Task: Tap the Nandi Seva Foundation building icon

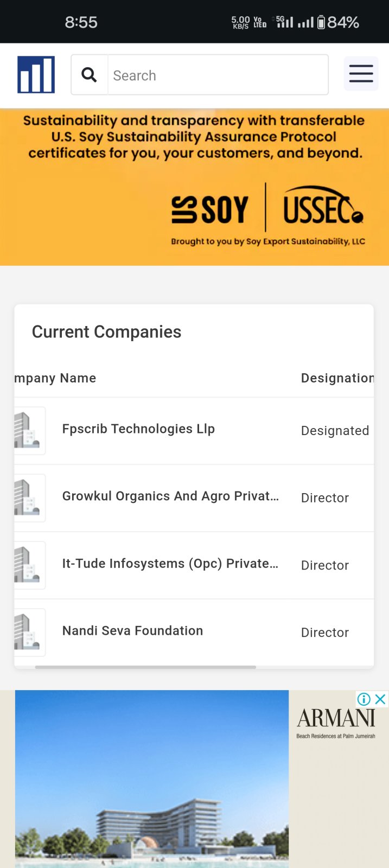Action: tap(28, 633)
